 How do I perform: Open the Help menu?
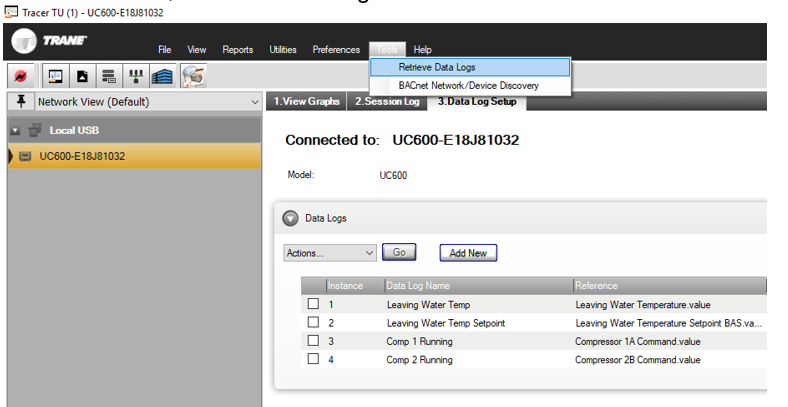click(x=423, y=49)
